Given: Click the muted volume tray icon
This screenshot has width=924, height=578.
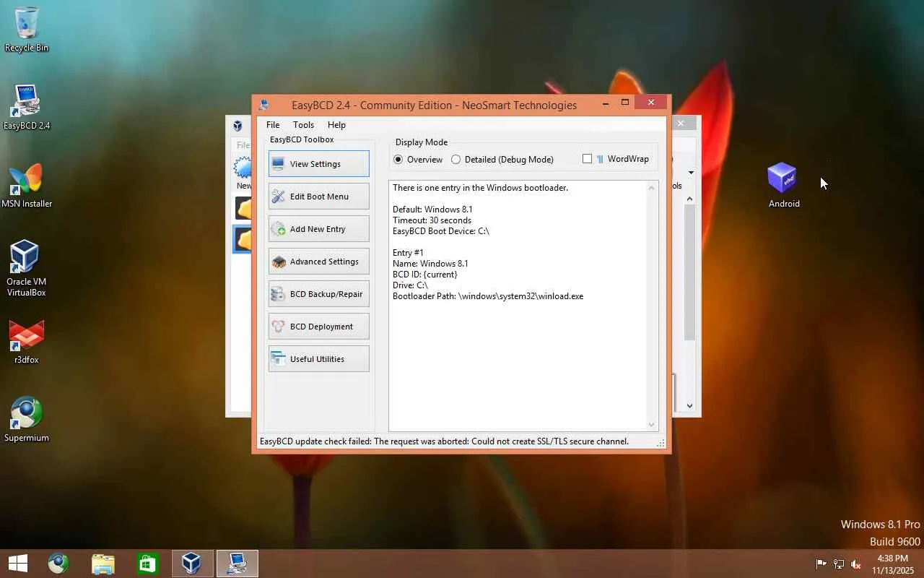Looking at the screenshot, I should [856, 564].
